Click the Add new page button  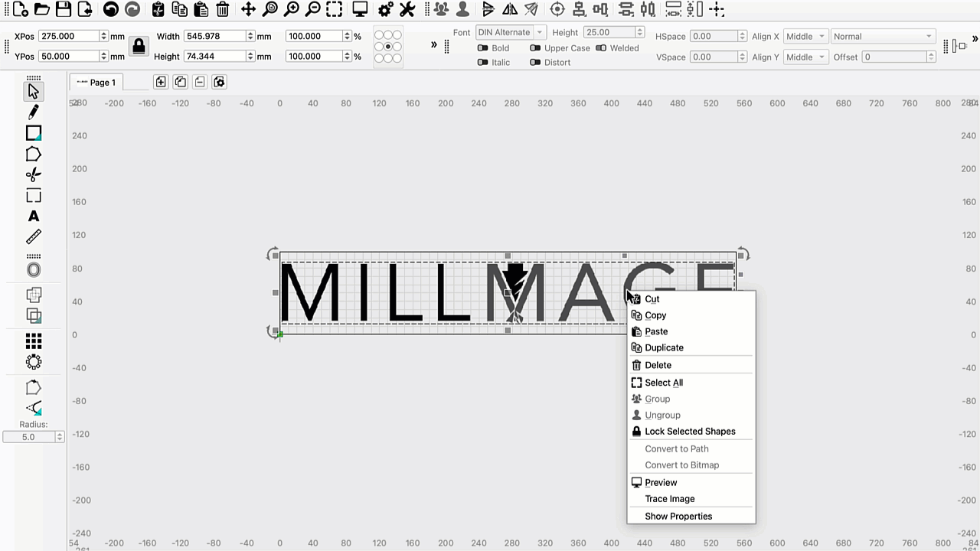coord(161,82)
